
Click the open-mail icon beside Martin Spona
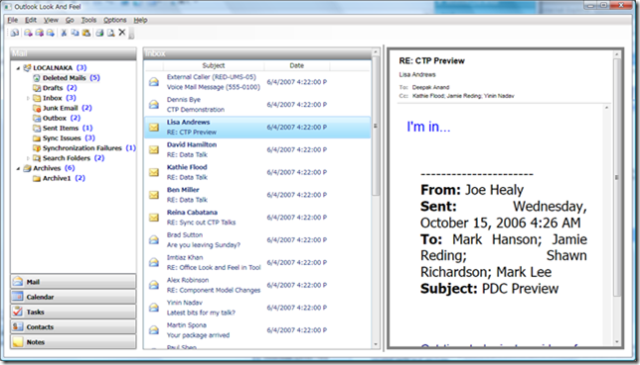[x=154, y=329]
